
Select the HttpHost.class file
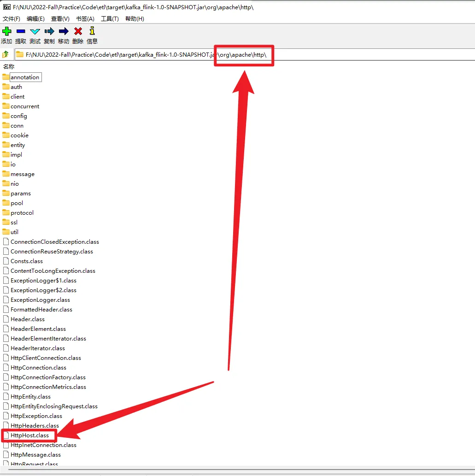point(29,435)
